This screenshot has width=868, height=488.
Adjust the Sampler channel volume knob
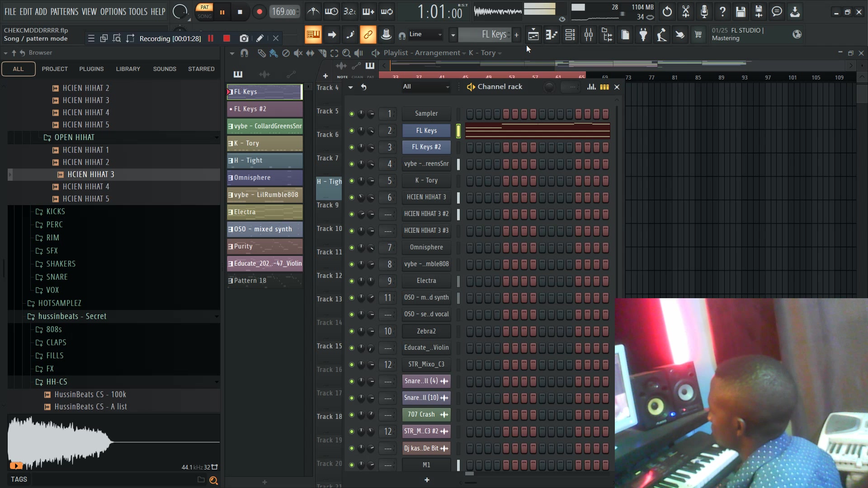click(x=371, y=114)
